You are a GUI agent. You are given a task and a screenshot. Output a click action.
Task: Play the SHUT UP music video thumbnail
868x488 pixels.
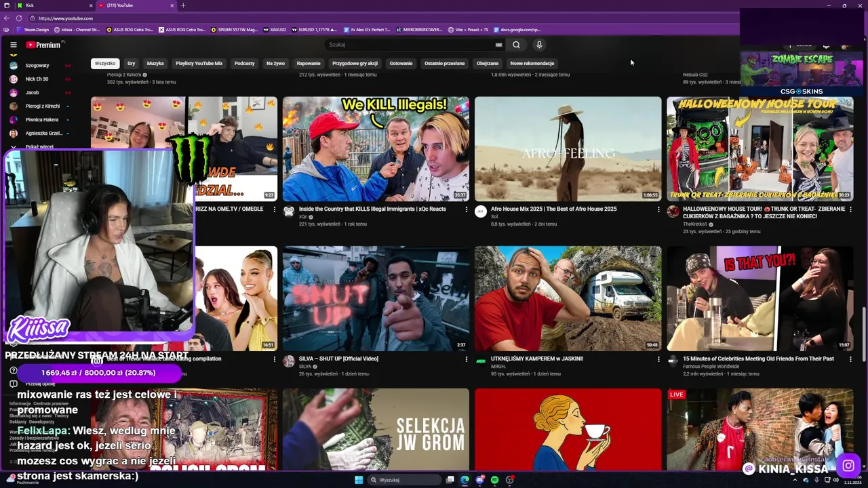pyautogui.click(x=376, y=298)
